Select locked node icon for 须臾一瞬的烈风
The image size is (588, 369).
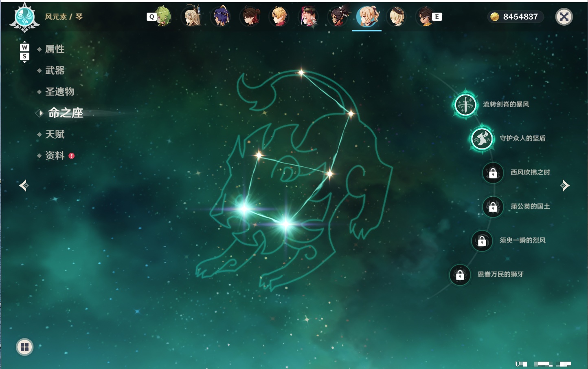[x=482, y=241]
